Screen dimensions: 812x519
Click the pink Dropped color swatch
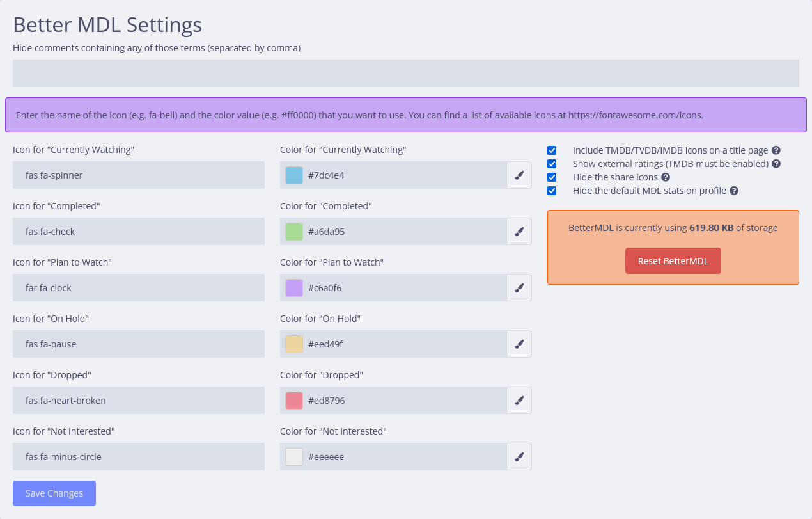[294, 401]
